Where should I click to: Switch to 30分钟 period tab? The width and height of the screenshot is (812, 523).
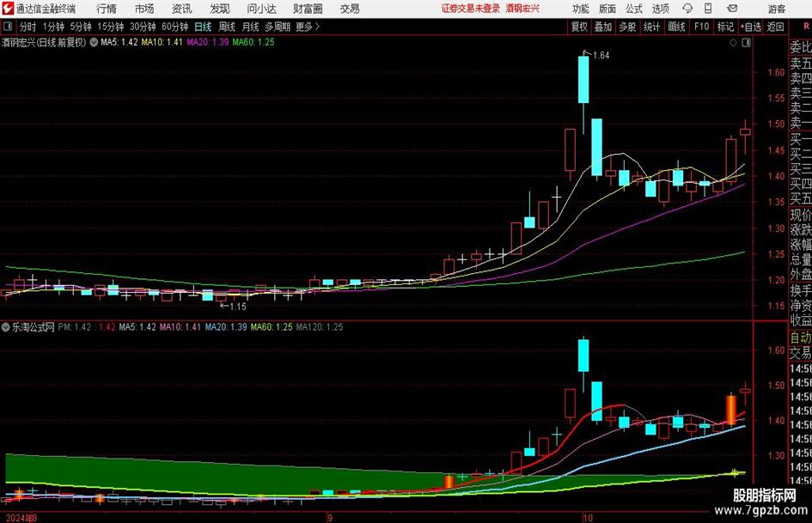143,27
